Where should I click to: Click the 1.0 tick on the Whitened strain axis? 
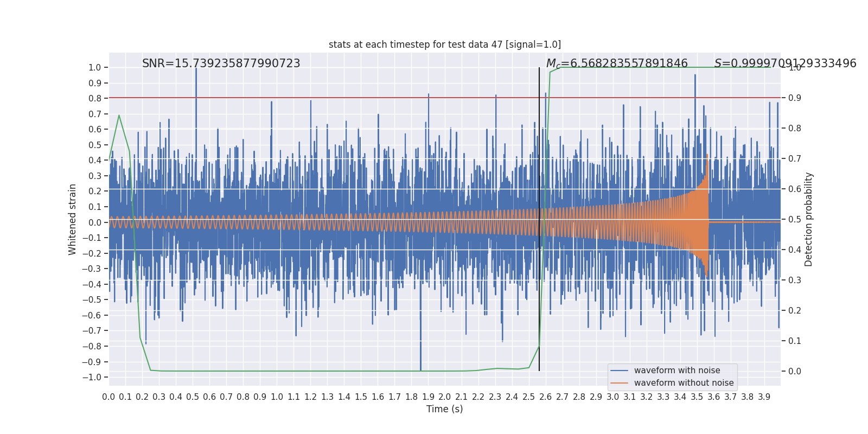point(95,68)
